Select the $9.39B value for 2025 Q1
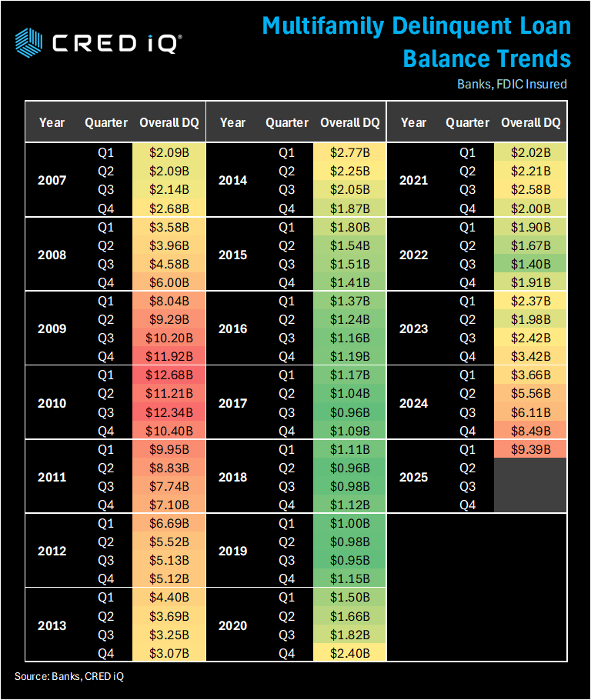 click(530, 449)
